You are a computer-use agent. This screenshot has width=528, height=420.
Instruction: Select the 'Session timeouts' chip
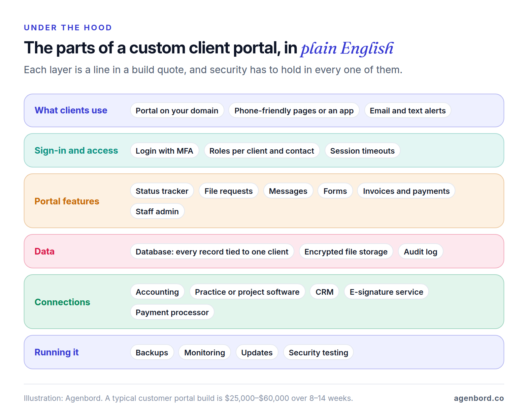coord(362,151)
